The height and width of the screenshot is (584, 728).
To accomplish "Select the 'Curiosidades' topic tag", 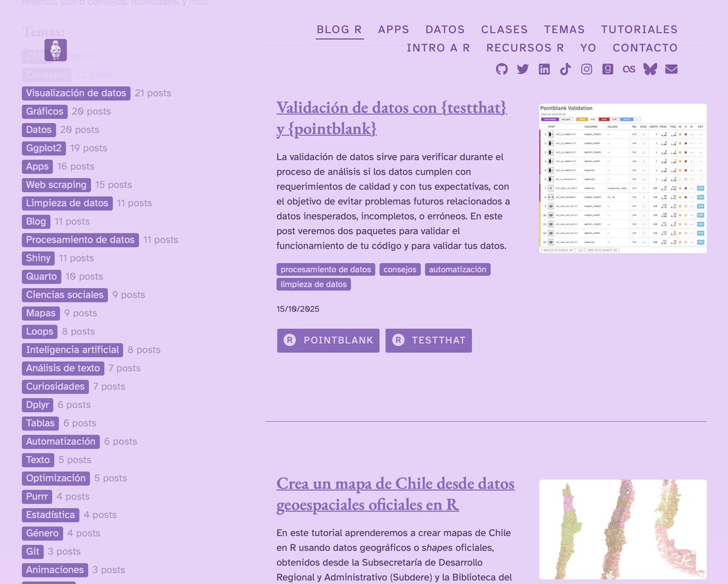I will tap(55, 386).
